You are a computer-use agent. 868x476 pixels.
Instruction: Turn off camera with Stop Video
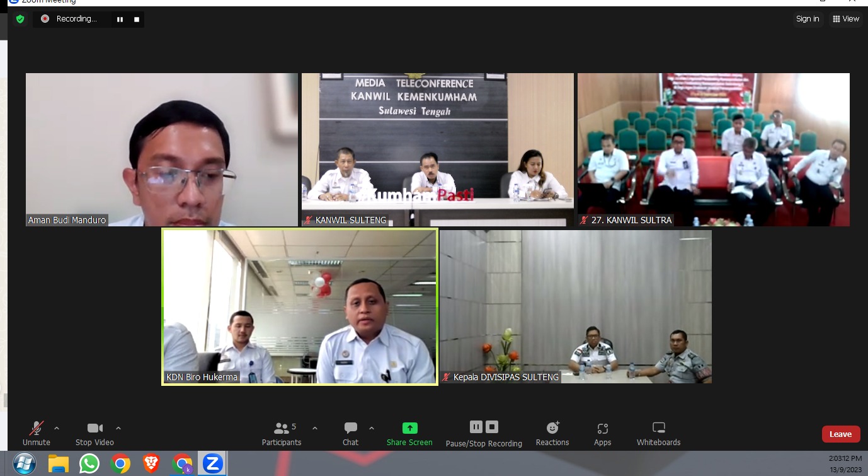[x=94, y=433]
